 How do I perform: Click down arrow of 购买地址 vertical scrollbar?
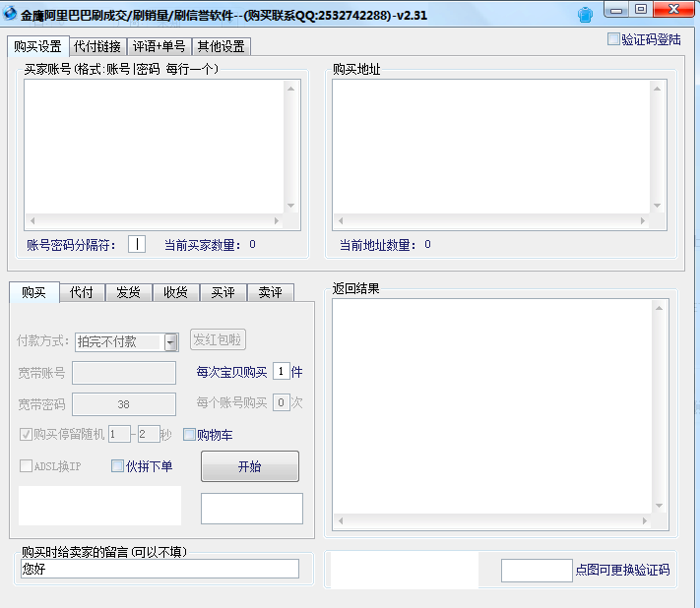click(657, 206)
